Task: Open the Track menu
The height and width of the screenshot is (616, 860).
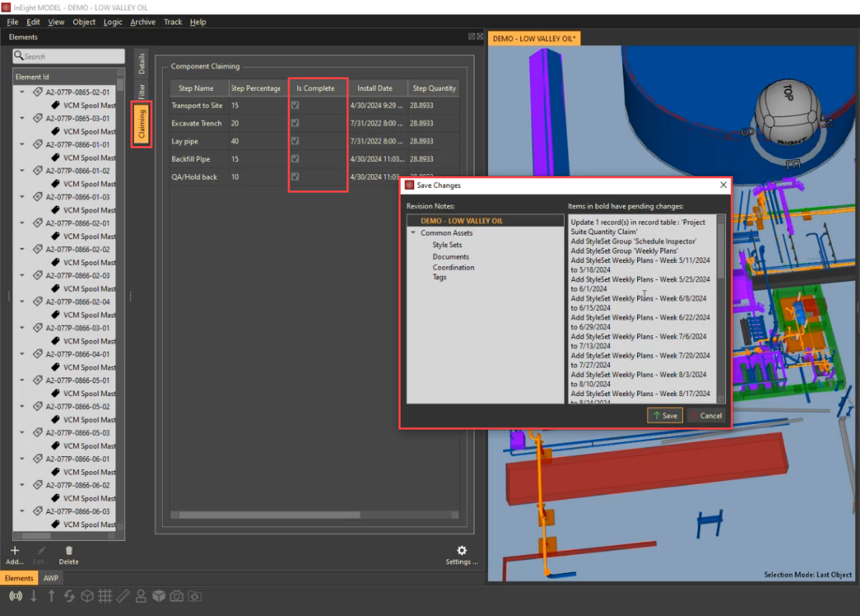Action: click(173, 22)
